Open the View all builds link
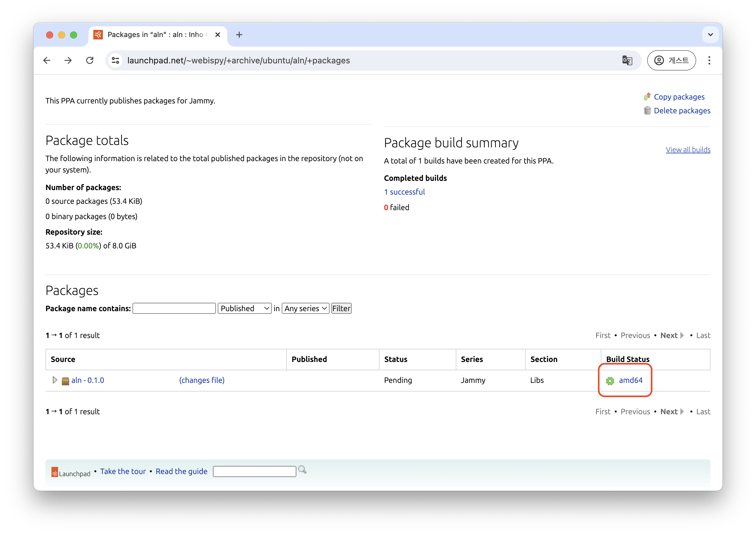 click(x=688, y=149)
